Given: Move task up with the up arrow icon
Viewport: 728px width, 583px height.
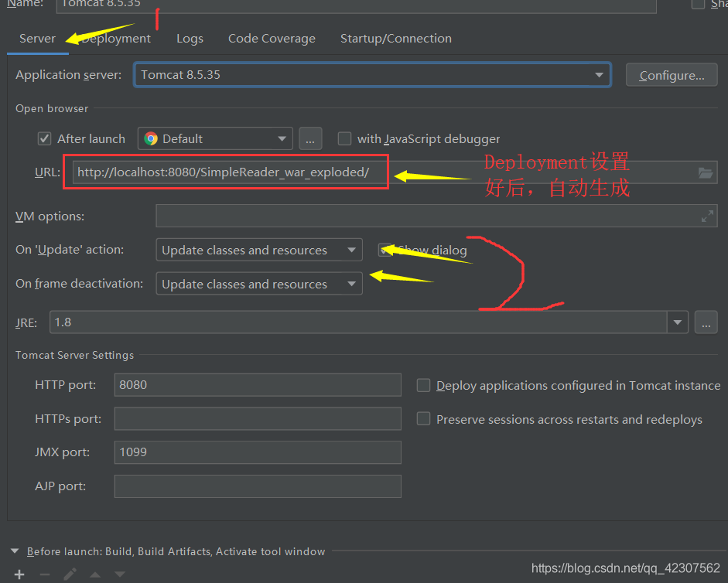Looking at the screenshot, I should click(x=95, y=574).
